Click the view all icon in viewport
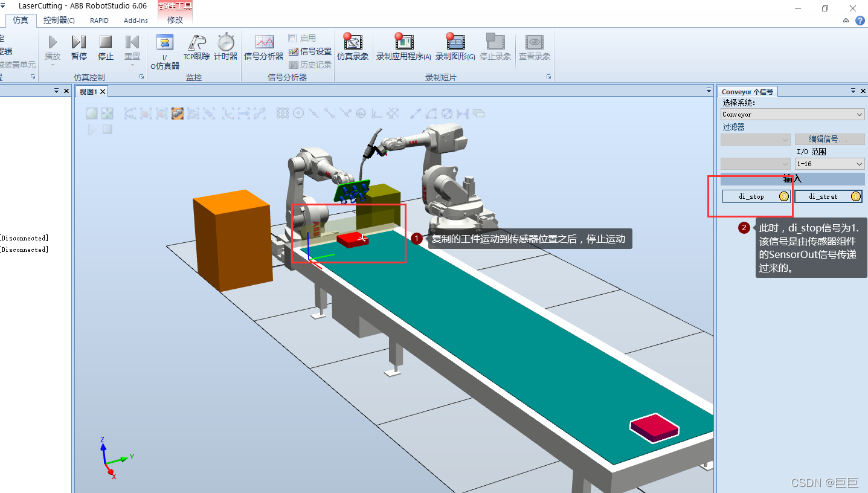Viewport: 868px width, 493px height. [x=91, y=113]
